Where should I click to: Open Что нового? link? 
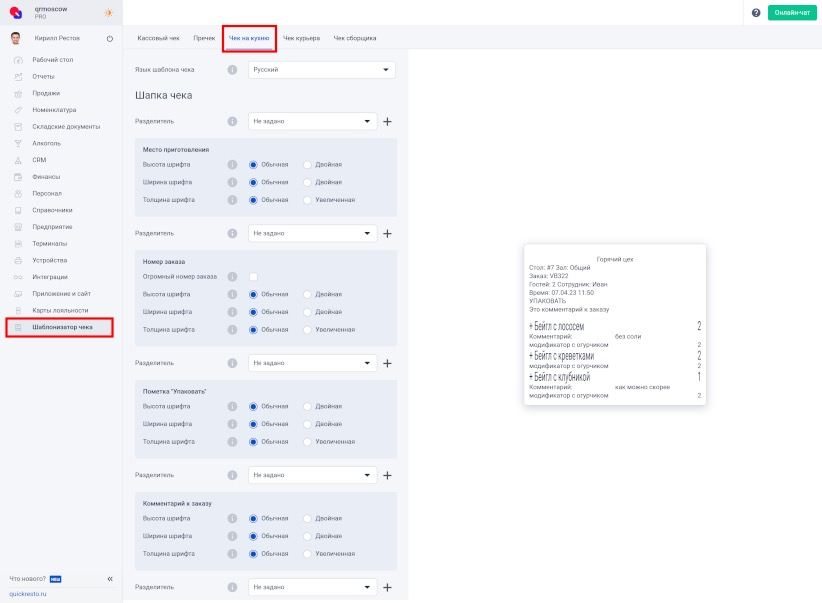point(28,579)
